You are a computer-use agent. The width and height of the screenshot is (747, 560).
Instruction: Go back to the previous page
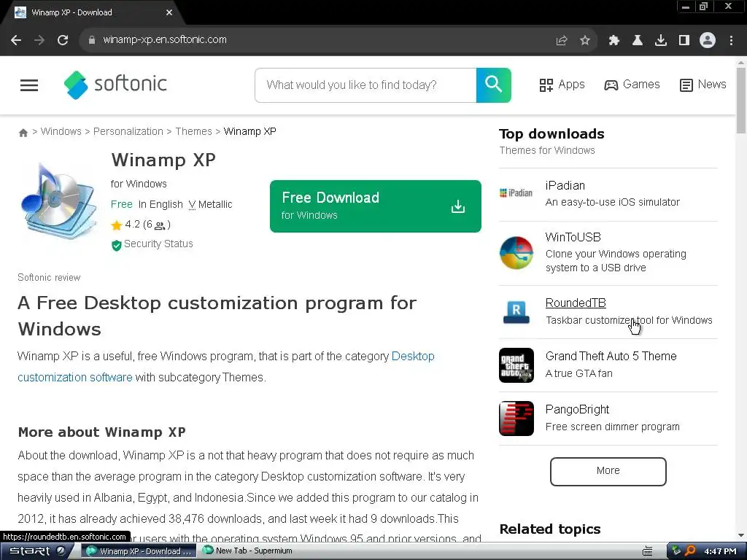(x=16, y=40)
